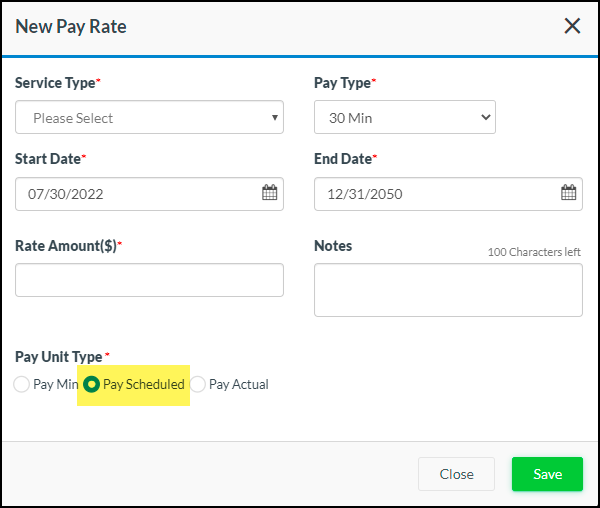This screenshot has height=508, width=600.
Task: Click the New Pay Rate dialog title
Action: pyautogui.click(x=71, y=26)
